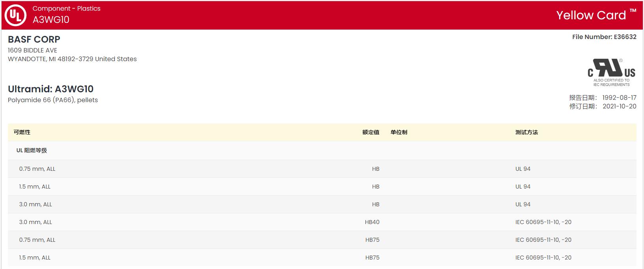Click the '1609 BIDDLE AVE' address line
This screenshot has width=644, height=269.
coord(32,50)
